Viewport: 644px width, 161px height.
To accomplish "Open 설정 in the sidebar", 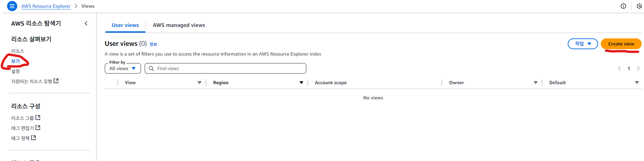I will 16,71.
